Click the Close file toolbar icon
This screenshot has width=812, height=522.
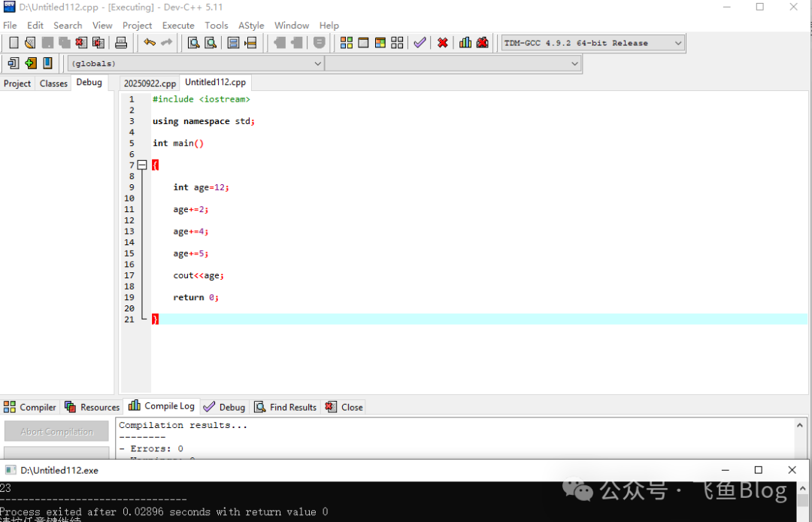[81, 43]
